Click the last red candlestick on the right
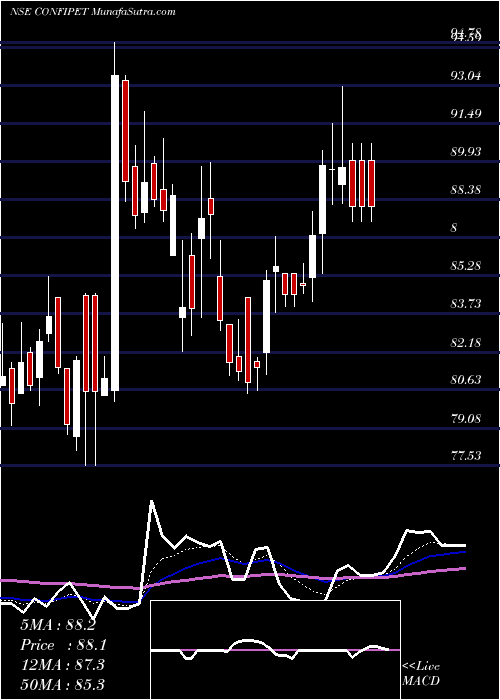The image size is (500, 700). coord(371,183)
